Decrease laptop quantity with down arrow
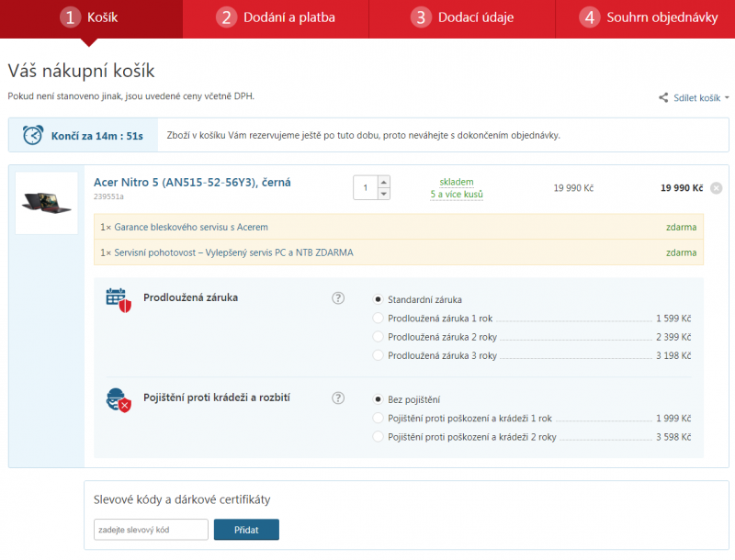Viewport: 735px width, 560px height. (384, 194)
